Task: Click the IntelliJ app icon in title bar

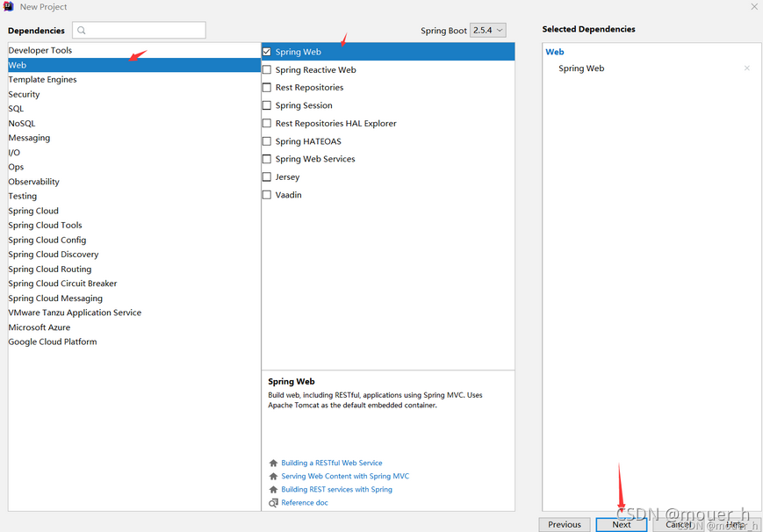Action: tap(8, 6)
